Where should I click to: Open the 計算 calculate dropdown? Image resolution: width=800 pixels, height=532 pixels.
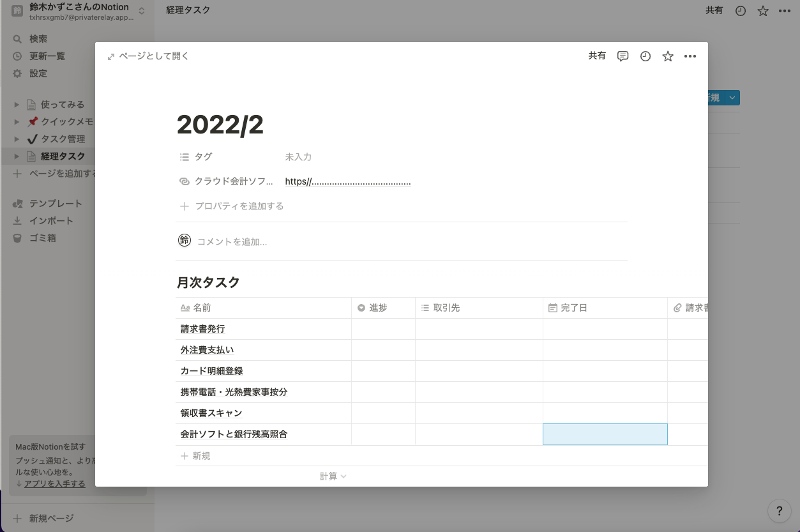pyautogui.click(x=333, y=476)
